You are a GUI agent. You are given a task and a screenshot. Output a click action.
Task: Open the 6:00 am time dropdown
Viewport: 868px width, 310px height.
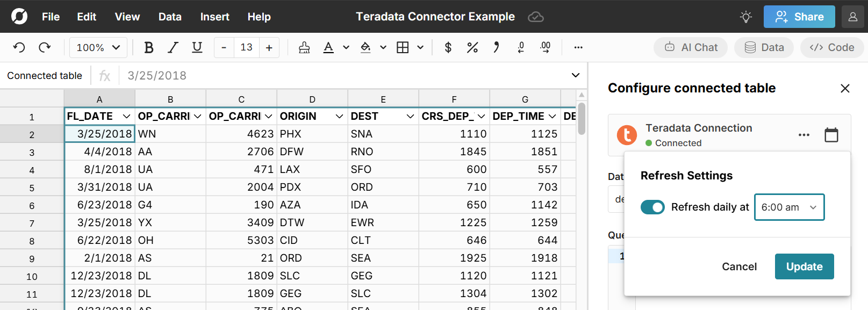click(x=789, y=207)
